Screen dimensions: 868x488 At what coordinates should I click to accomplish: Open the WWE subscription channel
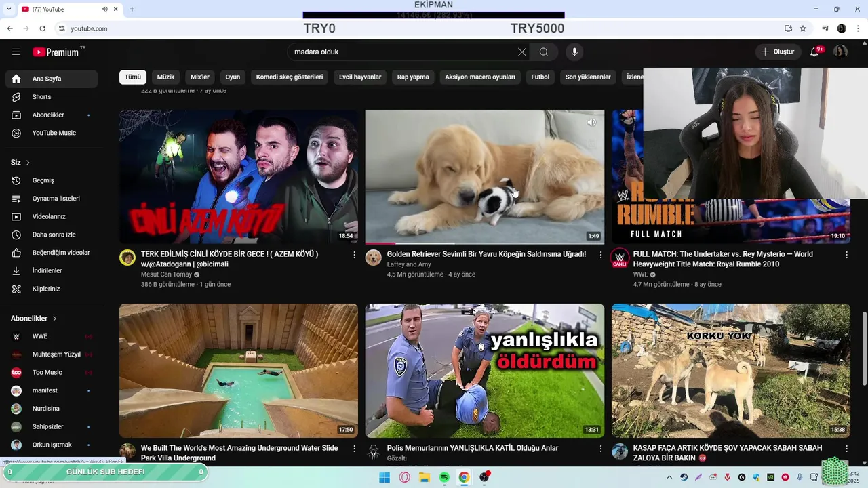(x=52, y=336)
